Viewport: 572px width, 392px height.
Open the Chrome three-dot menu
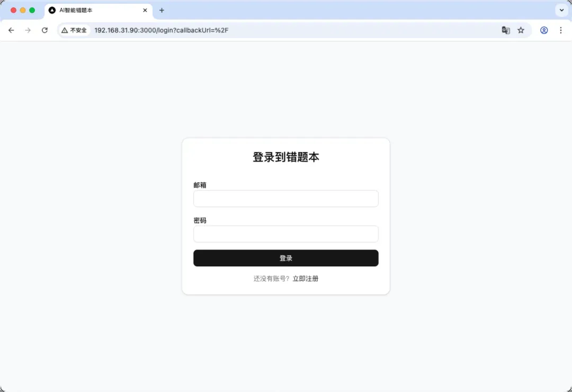561,30
